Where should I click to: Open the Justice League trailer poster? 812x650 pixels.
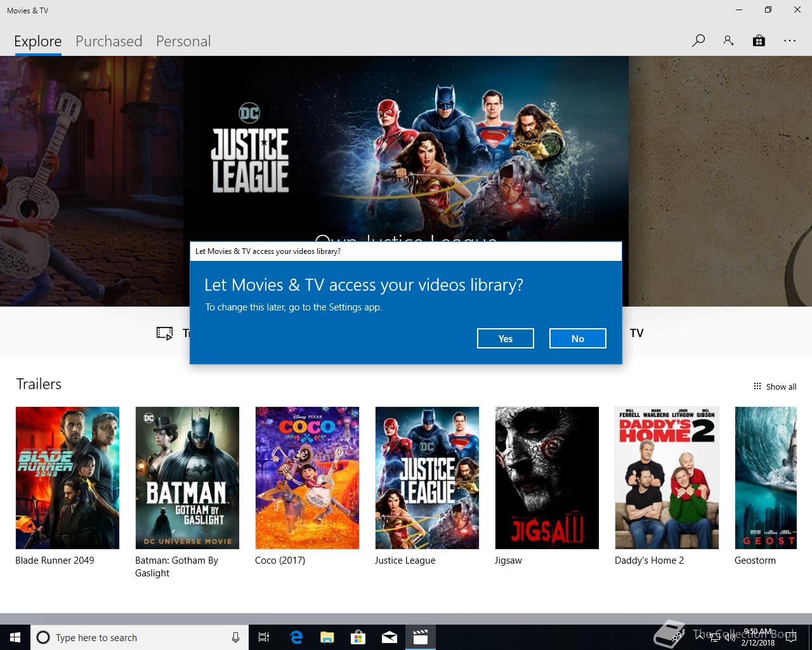427,478
